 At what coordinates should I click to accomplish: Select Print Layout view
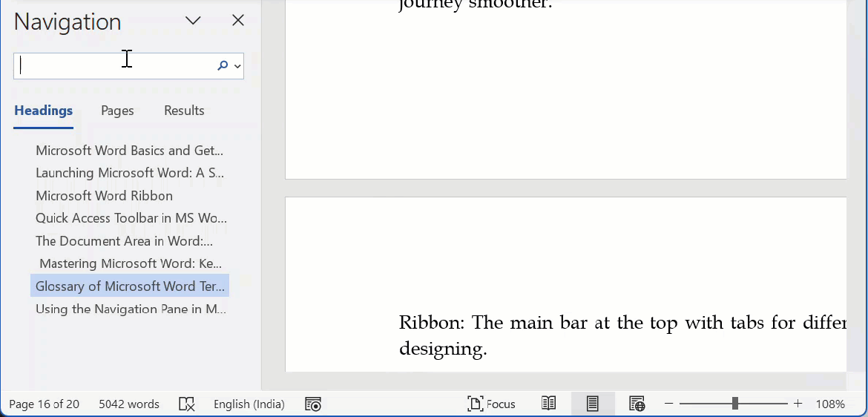[x=592, y=404]
